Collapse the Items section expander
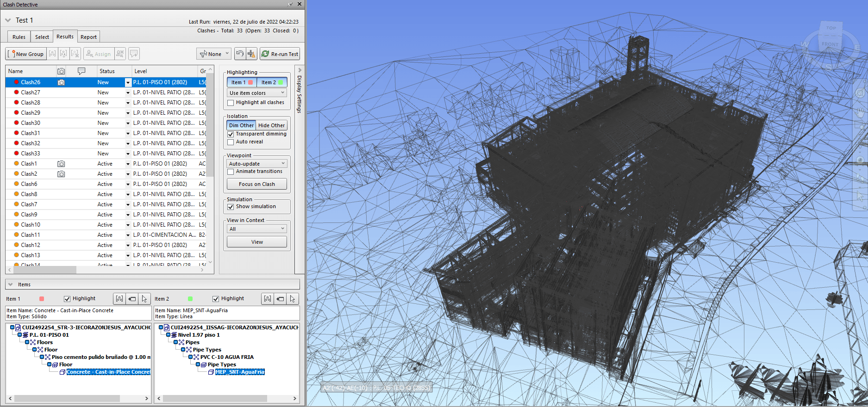 click(x=11, y=284)
